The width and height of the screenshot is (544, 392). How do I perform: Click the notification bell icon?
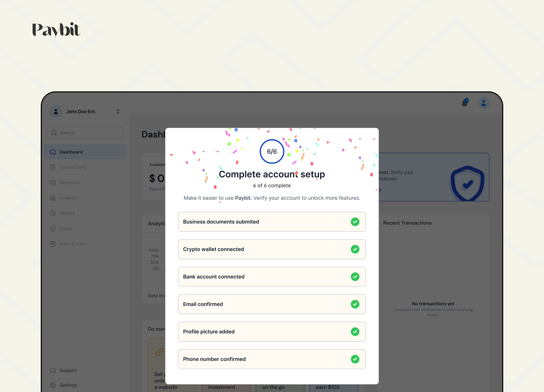click(x=464, y=103)
